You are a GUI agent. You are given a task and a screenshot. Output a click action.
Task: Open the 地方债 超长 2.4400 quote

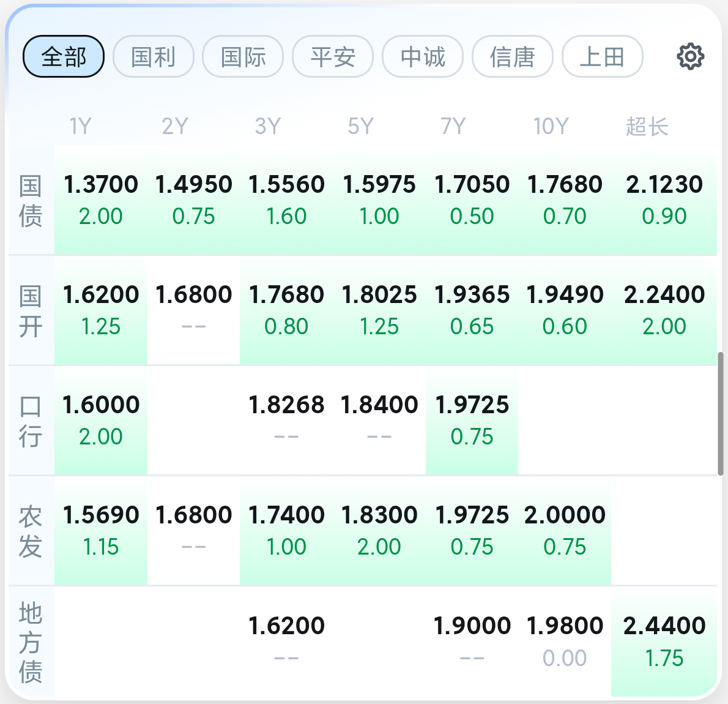(x=664, y=640)
